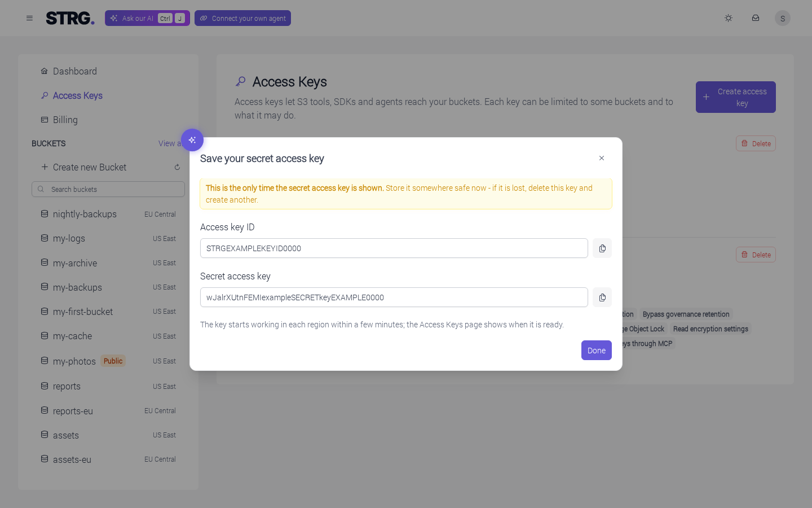Select the my-archive bucket
The width and height of the screenshot is (812, 508).
pos(108,263)
